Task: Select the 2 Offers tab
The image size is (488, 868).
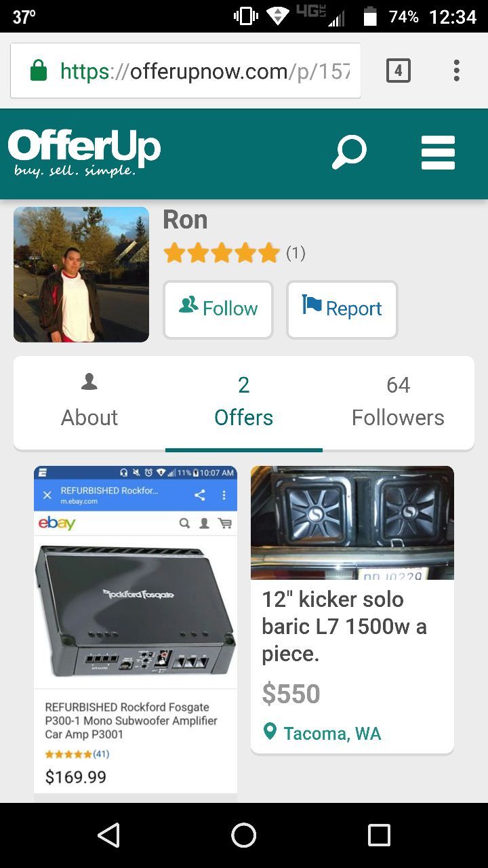Action: [x=244, y=402]
